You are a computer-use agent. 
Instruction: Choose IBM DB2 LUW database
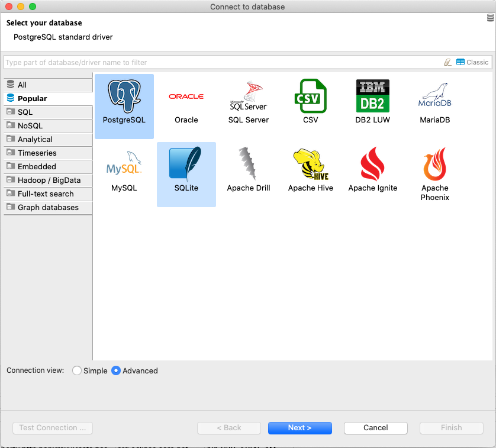tap(373, 96)
